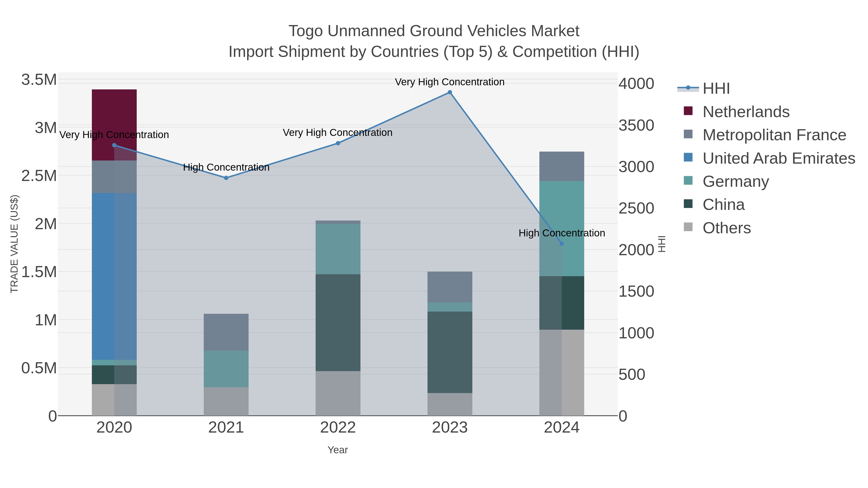This screenshot has height=488, width=868.
Task: Click 'Very High Concentration' label above 2023
Action: coord(450,82)
